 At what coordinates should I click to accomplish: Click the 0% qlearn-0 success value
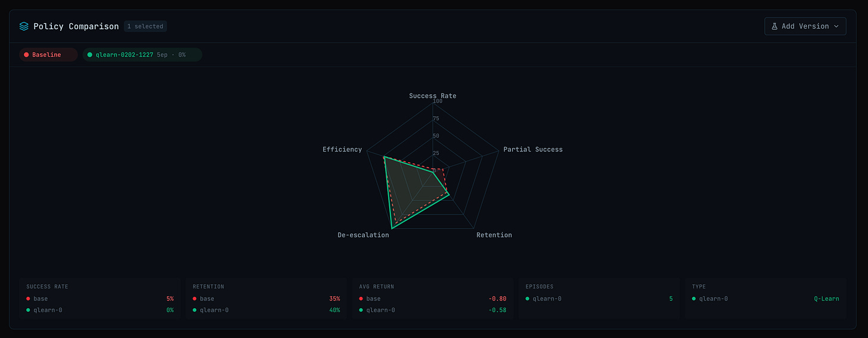click(170, 310)
